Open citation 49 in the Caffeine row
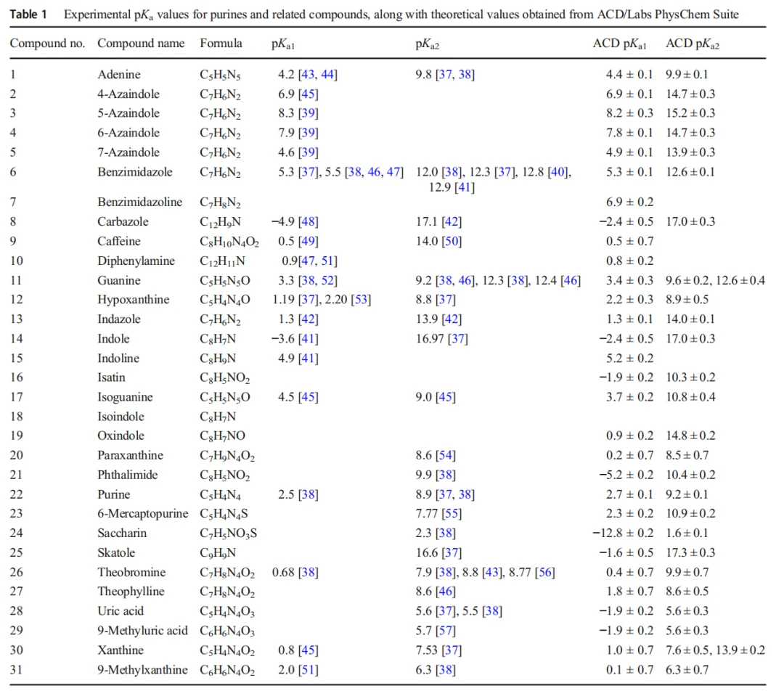This screenshot has width=784, height=691. (x=308, y=241)
